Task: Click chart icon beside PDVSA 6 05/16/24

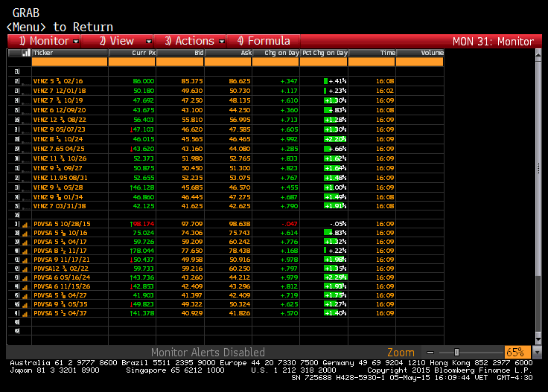Action: coord(25,278)
